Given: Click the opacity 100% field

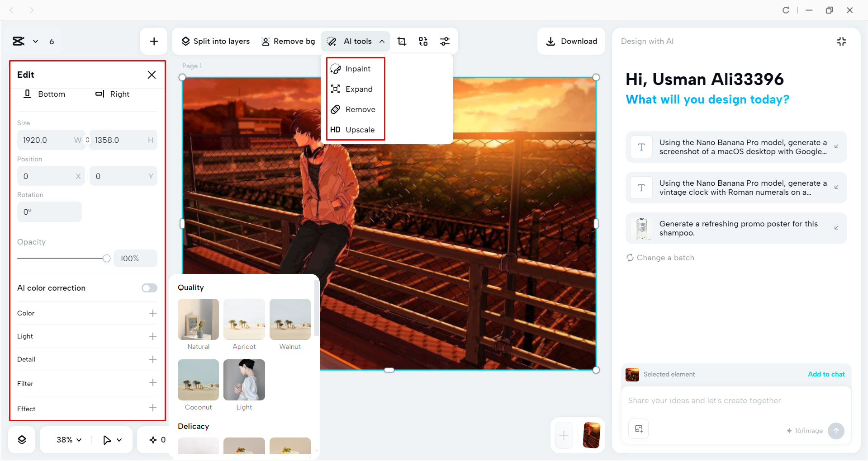Looking at the screenshot, I should pyautogui.click(x=135, y=259).
